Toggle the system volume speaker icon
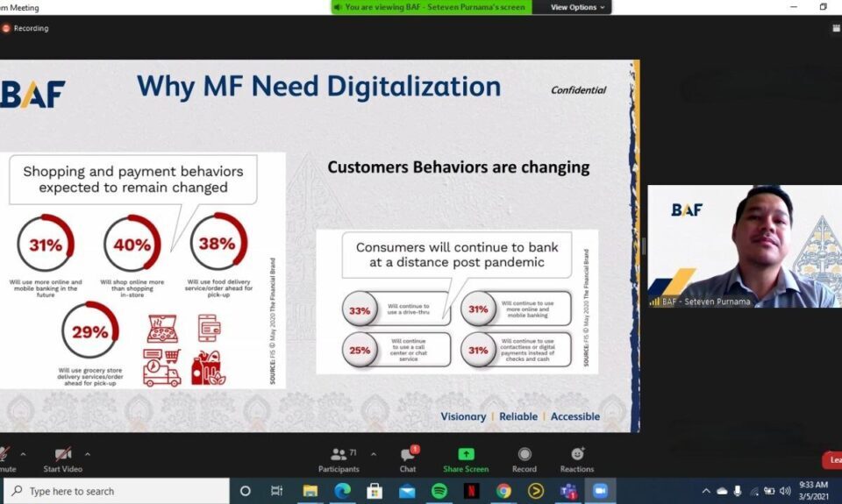 click(785, 491)
